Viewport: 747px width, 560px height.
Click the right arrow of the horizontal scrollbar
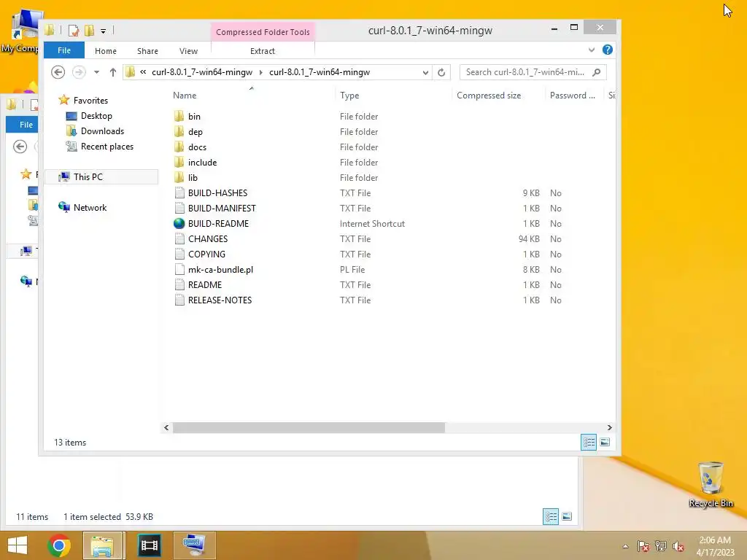tap(609, 427)
